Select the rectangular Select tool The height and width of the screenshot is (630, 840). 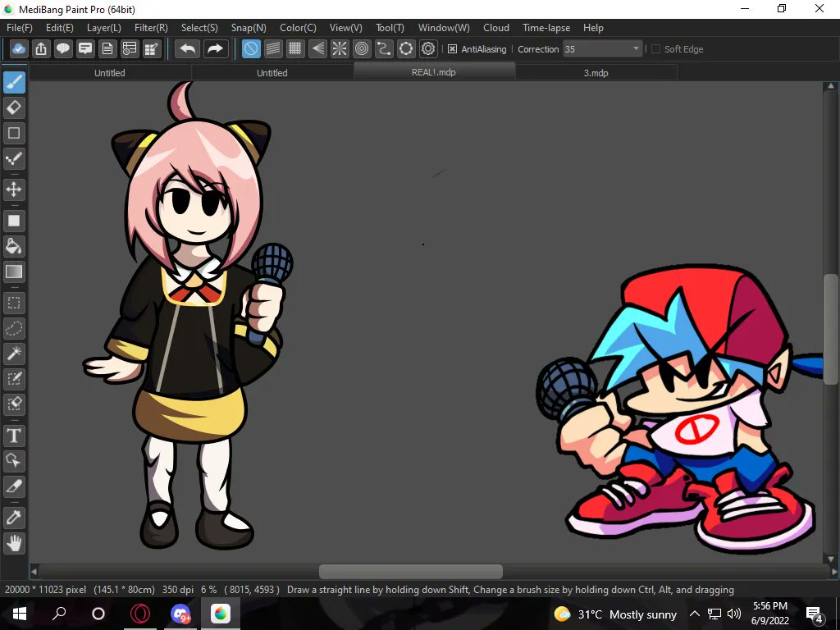click(x=14, y=304)
